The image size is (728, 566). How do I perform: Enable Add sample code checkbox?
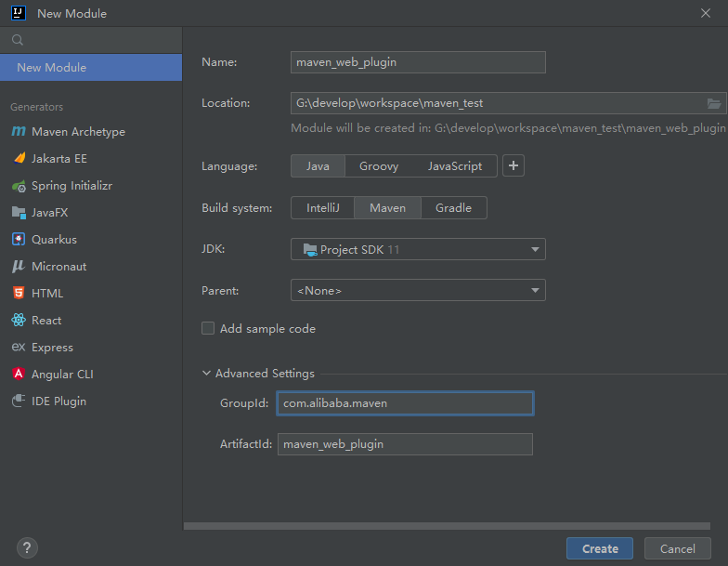tap(208, 329)
